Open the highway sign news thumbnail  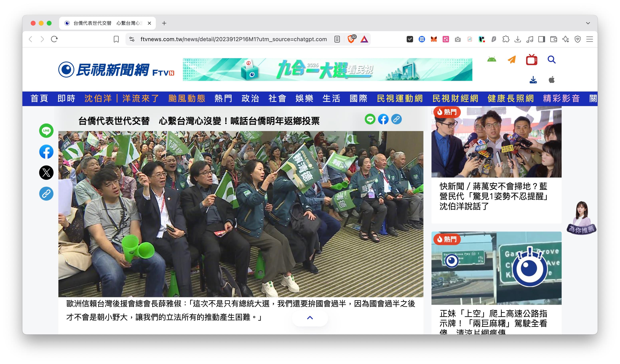[x=496, y=268]
